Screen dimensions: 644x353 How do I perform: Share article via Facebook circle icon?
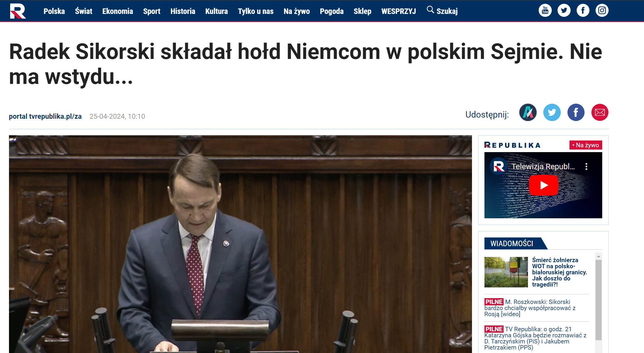(576, 112)
